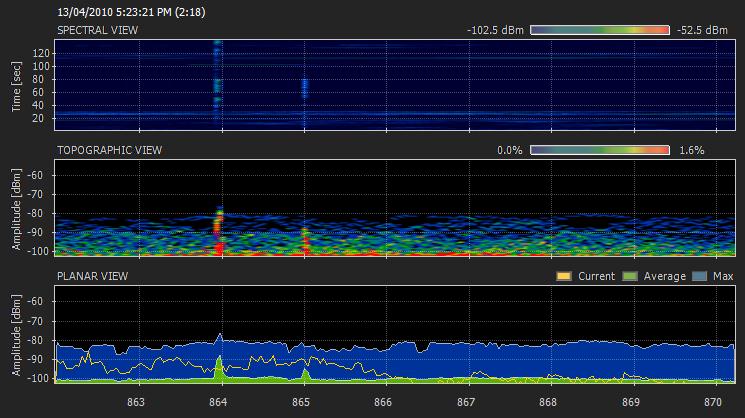
Task: Click the 868 frequency axis label
Action: [x=548, y=402]
